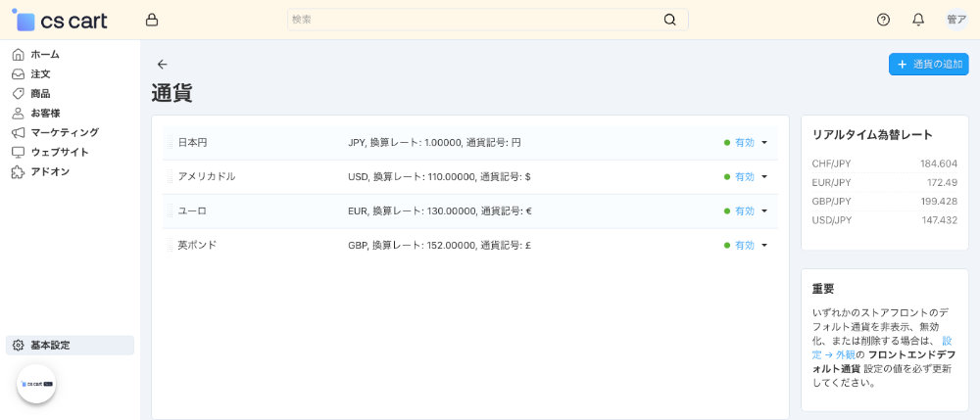Viewport: 980px width, 420px height.
Task: Open the アメリカドル currency entry
Action: point(206,177)
